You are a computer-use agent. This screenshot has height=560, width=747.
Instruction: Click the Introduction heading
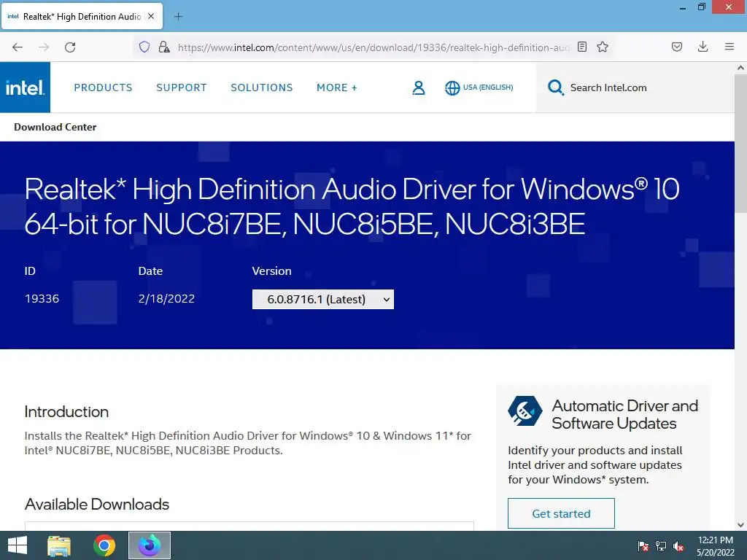click(66, 411)
